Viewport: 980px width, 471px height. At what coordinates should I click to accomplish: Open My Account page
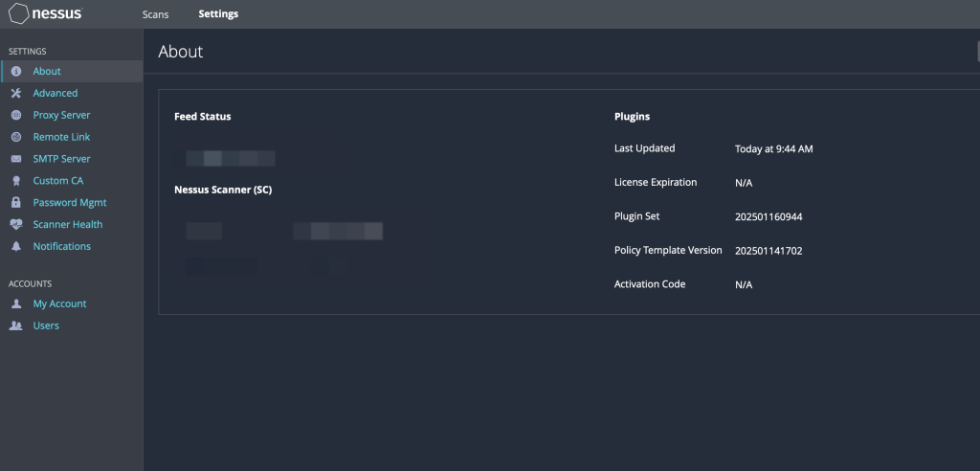point(59,304)
